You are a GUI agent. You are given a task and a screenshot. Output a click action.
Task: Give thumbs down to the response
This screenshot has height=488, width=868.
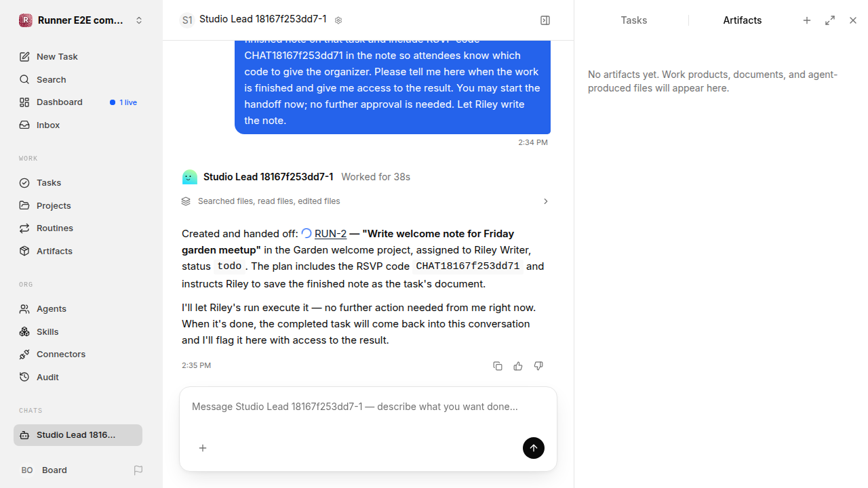(538, 366)
